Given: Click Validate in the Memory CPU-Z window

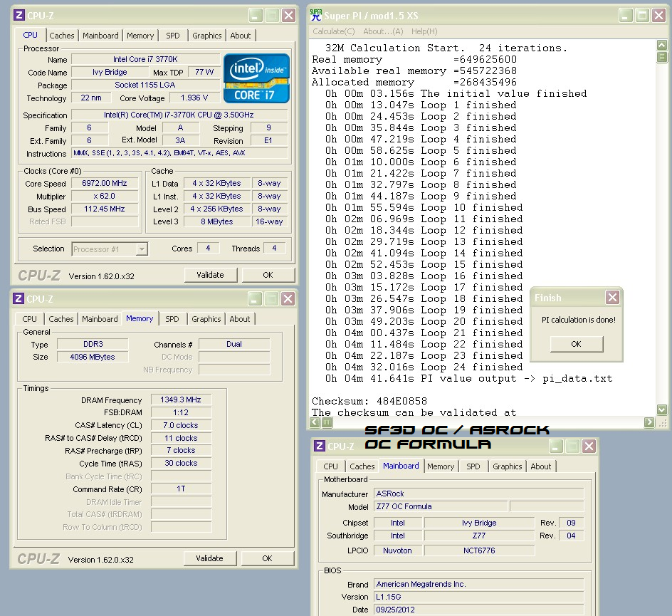Looking at the screenshot, I should tap(209, 558).
